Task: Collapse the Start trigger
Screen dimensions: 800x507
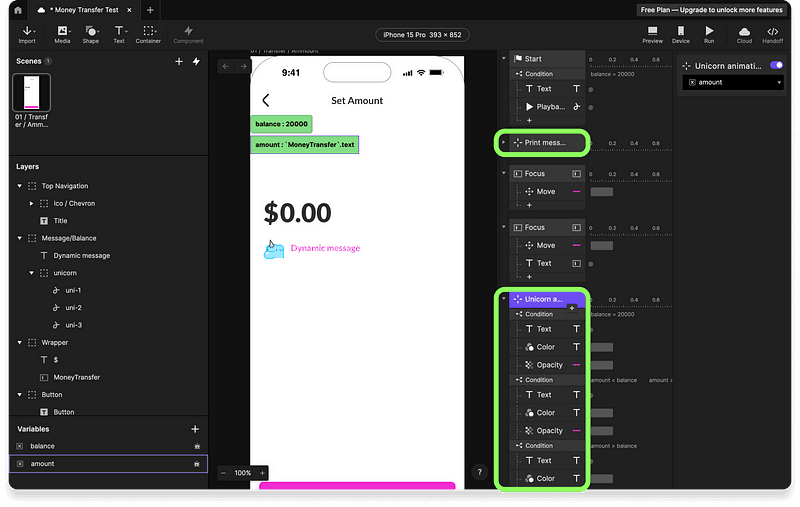Action: click(x=504, y=59)
